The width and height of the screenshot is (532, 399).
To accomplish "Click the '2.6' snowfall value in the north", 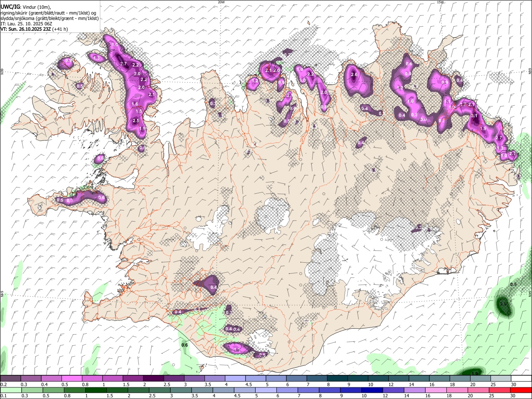I will pyautogui.click(x=354, y=75).
